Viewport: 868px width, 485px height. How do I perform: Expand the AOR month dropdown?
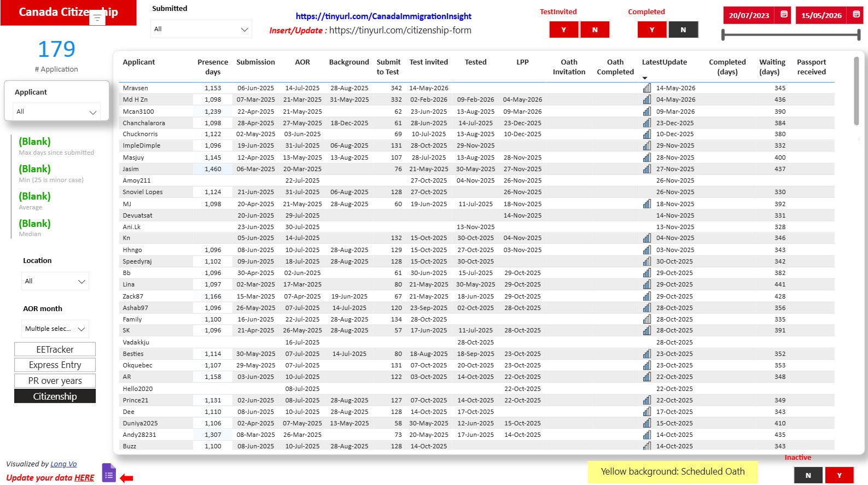pyautogui.click(x=55, y=329)
